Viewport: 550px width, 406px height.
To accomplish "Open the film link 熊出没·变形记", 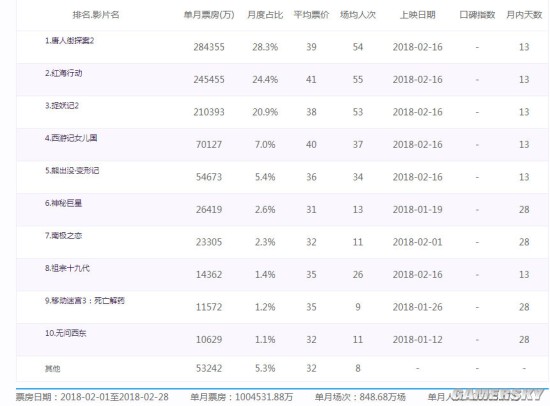I will 75,171.
